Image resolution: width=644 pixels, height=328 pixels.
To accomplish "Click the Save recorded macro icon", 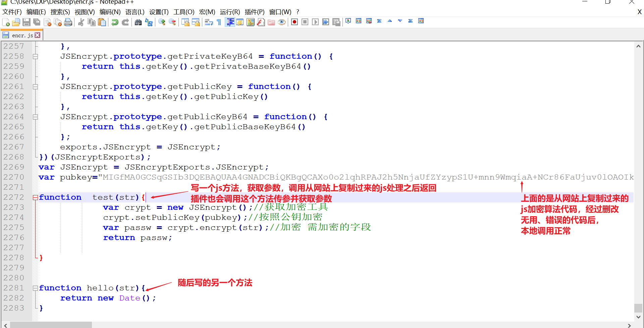I will 336,22.
